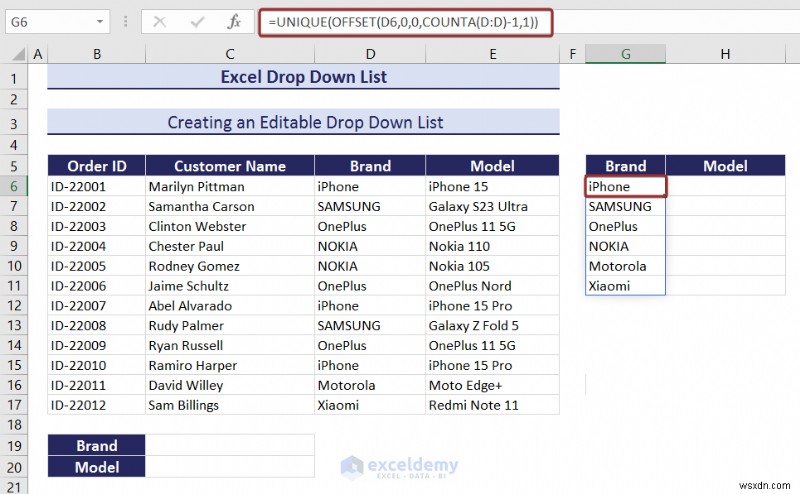The height and width of the screenshot is (494, 800).
Task: Select column H header
Action: point(725,54)
